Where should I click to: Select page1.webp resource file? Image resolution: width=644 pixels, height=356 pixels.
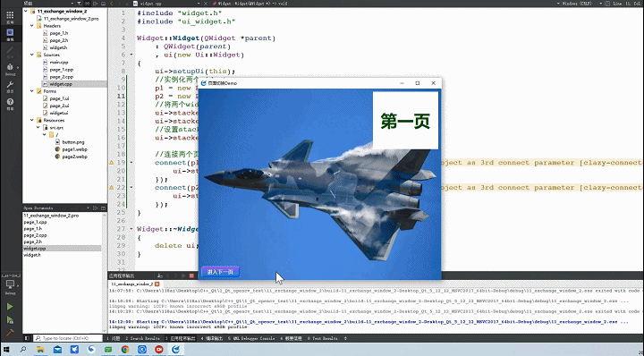click(x=74, y=149)
